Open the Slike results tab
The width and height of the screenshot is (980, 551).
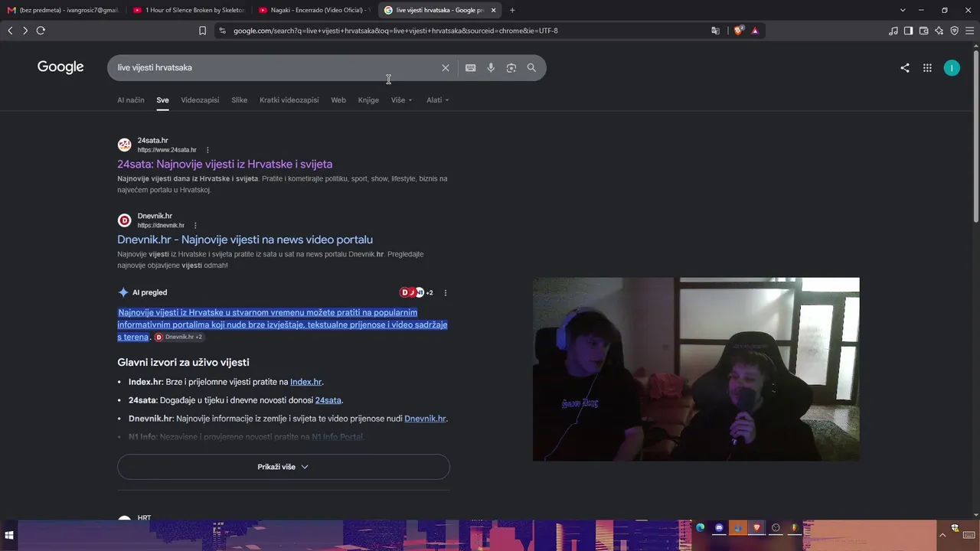pos(240,100)
